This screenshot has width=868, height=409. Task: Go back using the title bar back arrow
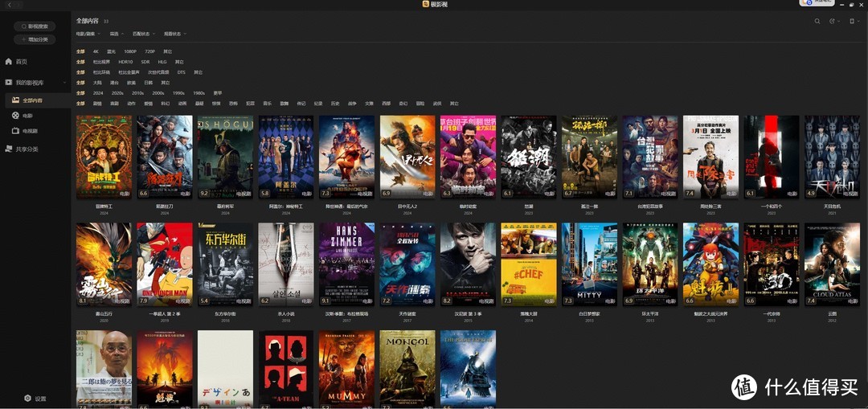[x=10, y=5]
